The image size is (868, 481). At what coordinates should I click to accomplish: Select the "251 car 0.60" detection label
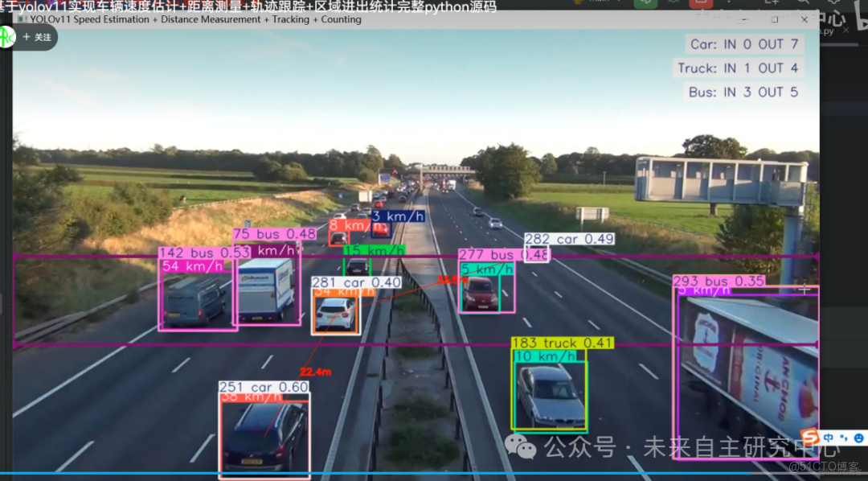point(264,388)
